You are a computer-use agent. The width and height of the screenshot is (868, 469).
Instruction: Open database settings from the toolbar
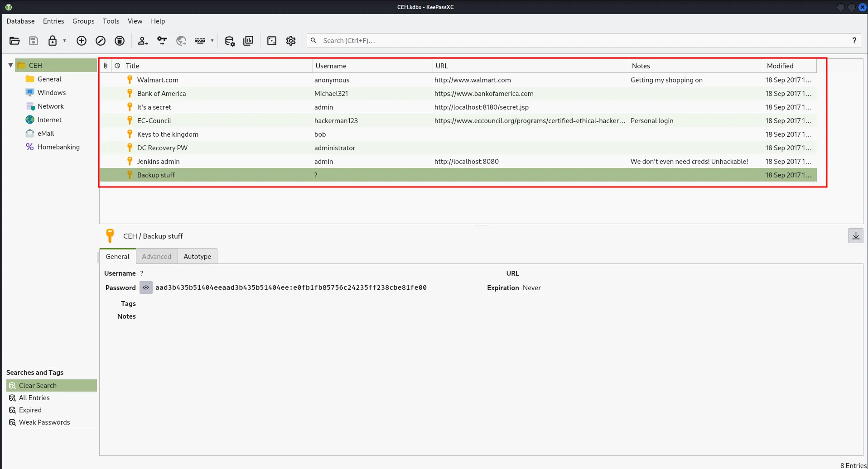230,41
